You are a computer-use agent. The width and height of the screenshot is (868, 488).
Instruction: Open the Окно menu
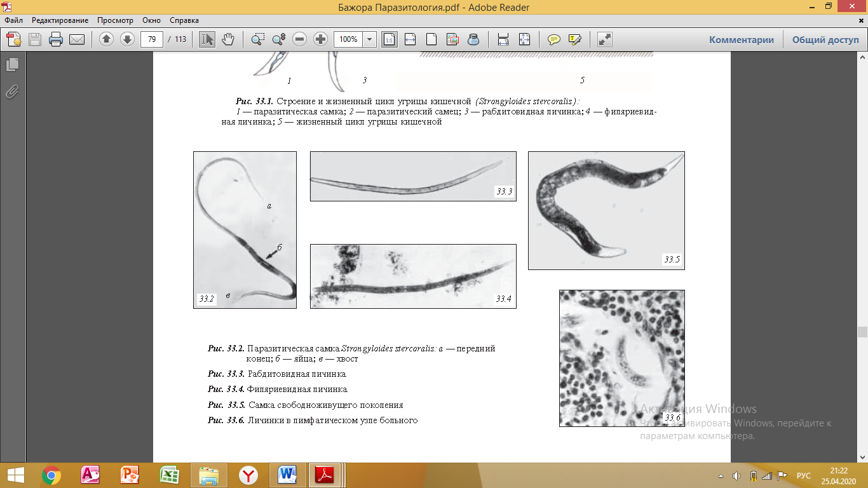[x=152, y=20]
